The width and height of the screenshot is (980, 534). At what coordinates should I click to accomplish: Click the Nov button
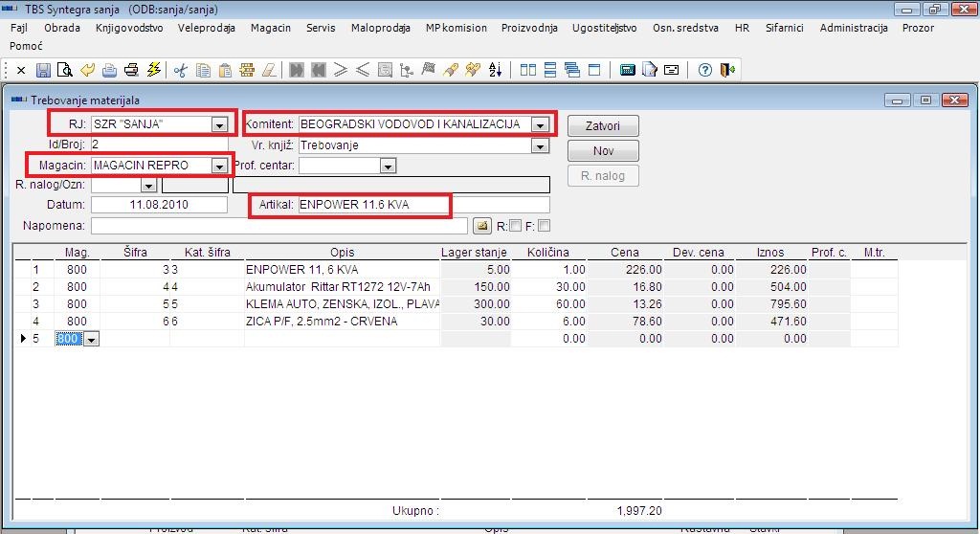603,151
